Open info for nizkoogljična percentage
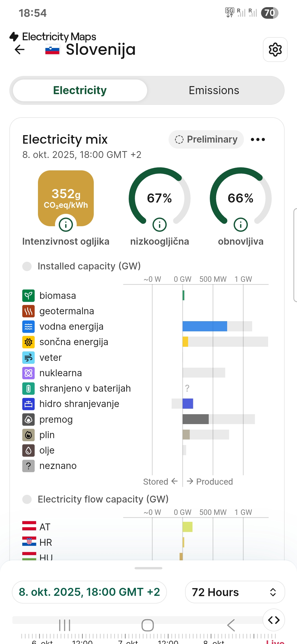Screen dimensions: 297x644 tap(159, 225)
